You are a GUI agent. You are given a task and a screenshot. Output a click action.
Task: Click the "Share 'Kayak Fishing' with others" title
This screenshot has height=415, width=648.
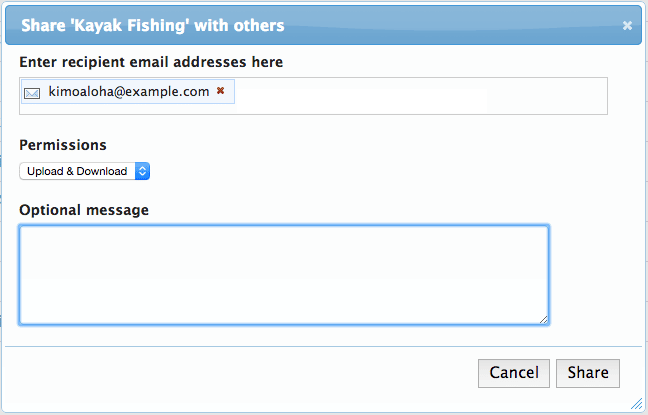pos(152,25)
